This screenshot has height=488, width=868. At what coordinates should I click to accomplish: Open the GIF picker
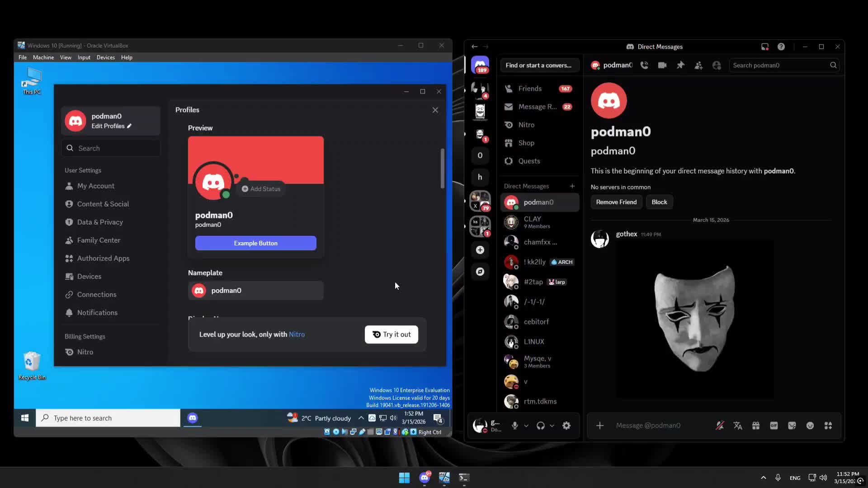[774, 425]
